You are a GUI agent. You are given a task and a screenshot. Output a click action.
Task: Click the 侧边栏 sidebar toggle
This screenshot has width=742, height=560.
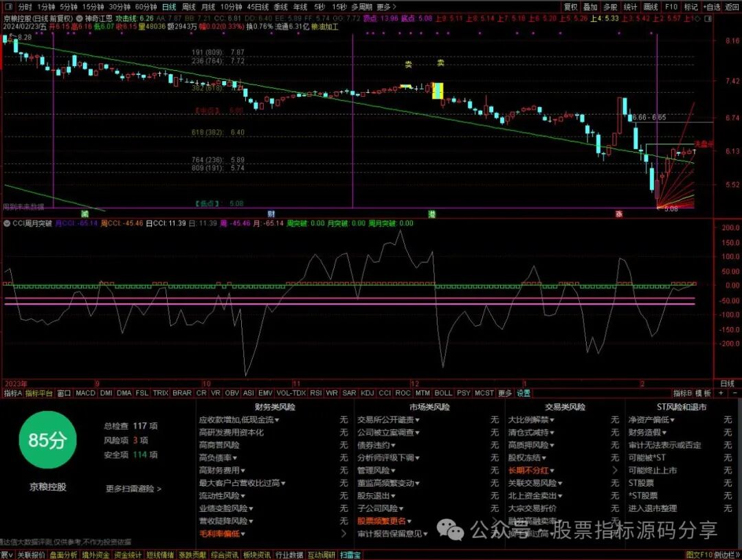727,555
